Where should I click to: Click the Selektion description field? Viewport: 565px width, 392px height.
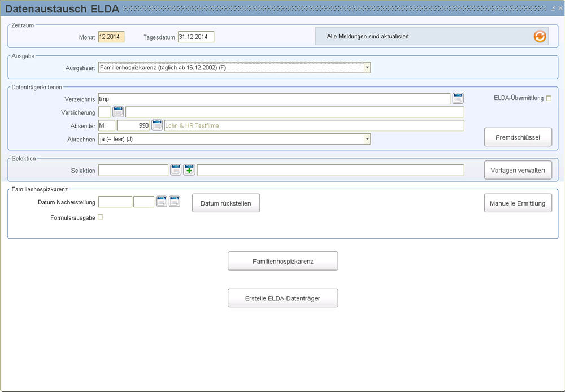(331, 170)
